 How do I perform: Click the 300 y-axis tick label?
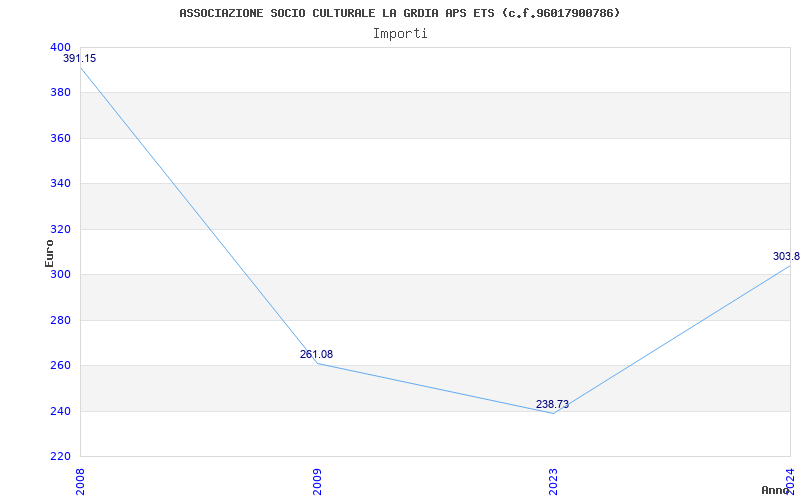pyautogui.click(x=60, y=275)
